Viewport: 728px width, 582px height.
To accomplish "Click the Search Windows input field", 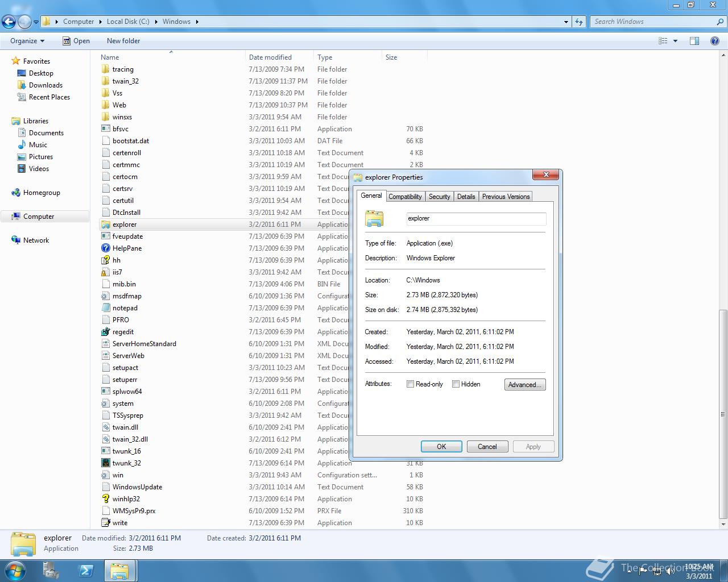I will coord(652,22).
